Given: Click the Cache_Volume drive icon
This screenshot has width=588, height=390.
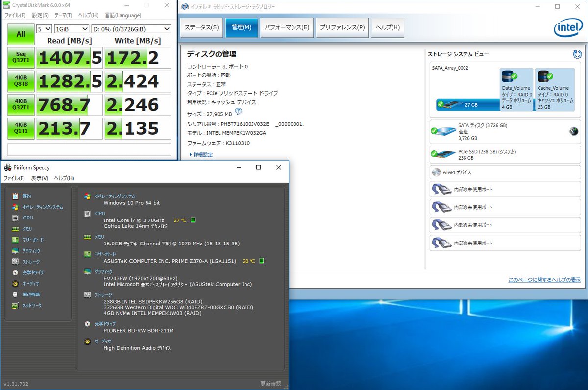Looking at the screenshot, I should click(543, 76).
